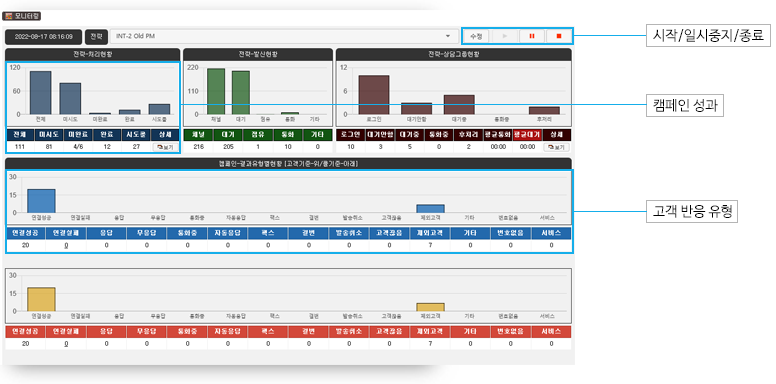Select the value 205 in the green table
Viewport: 776px width, 384px height.
click(228, 147)
